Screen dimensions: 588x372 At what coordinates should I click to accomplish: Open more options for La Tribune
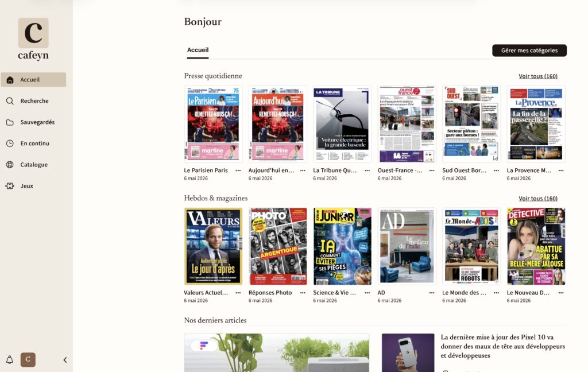pyautogui.click(x=367, y=170)
